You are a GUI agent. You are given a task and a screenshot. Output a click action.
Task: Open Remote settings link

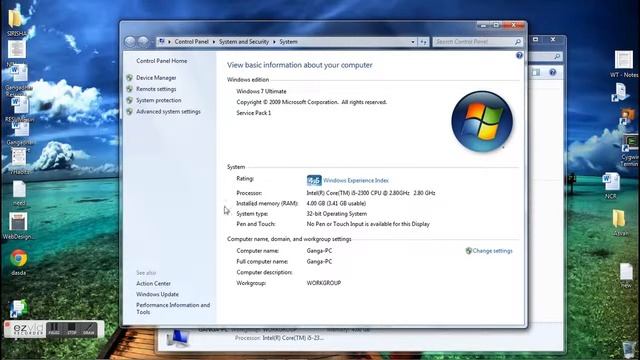156,89
